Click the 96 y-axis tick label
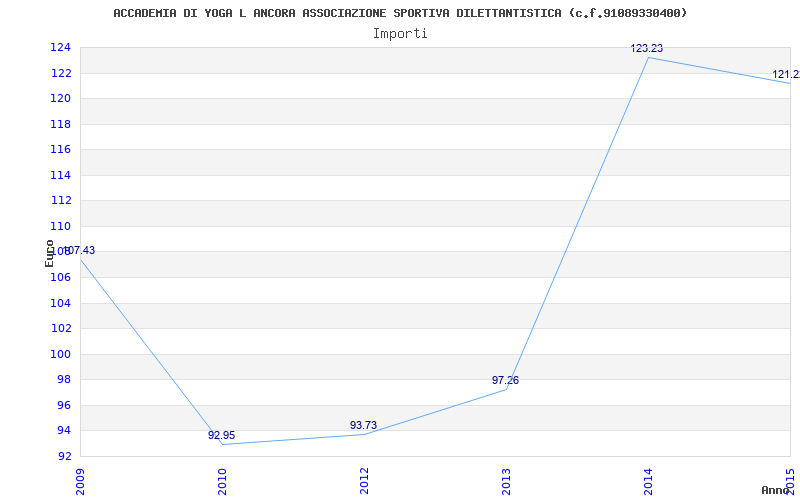800x500 pixels. [x=63, y=405]
